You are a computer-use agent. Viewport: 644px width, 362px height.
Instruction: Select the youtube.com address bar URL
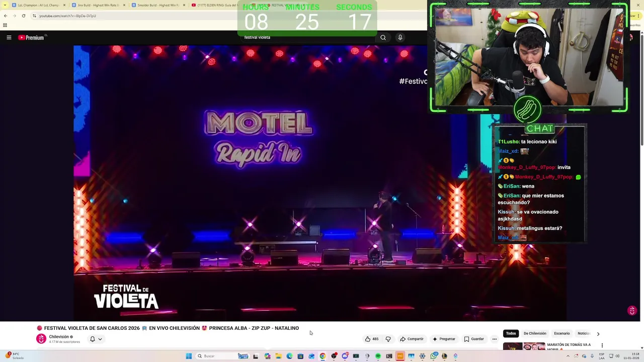pos(67,16)
